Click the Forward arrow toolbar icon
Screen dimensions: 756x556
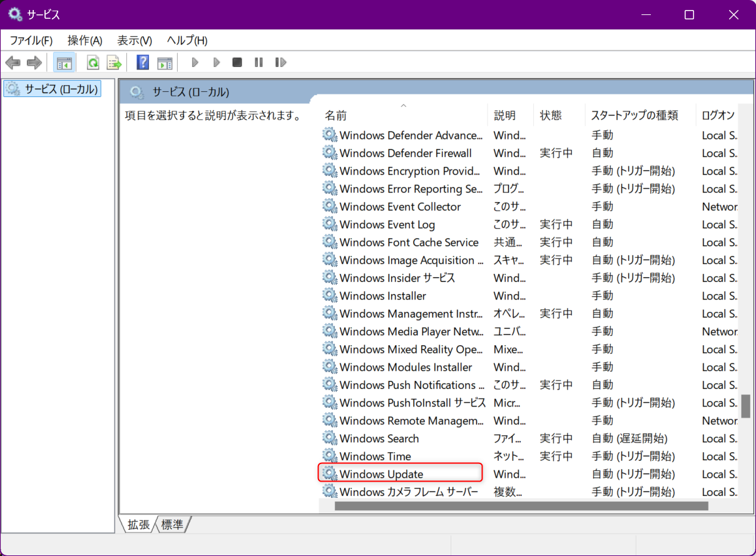tap(34, 63)
